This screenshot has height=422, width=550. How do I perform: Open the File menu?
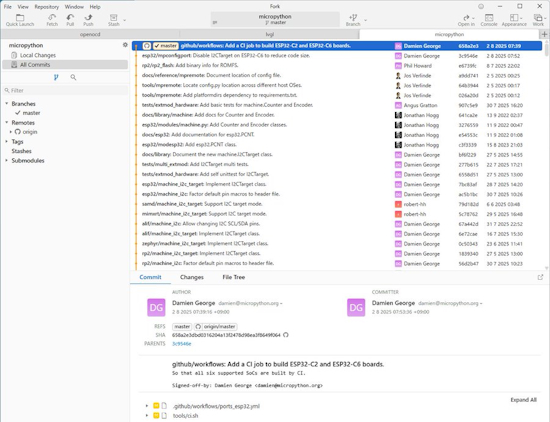(8, 7)
